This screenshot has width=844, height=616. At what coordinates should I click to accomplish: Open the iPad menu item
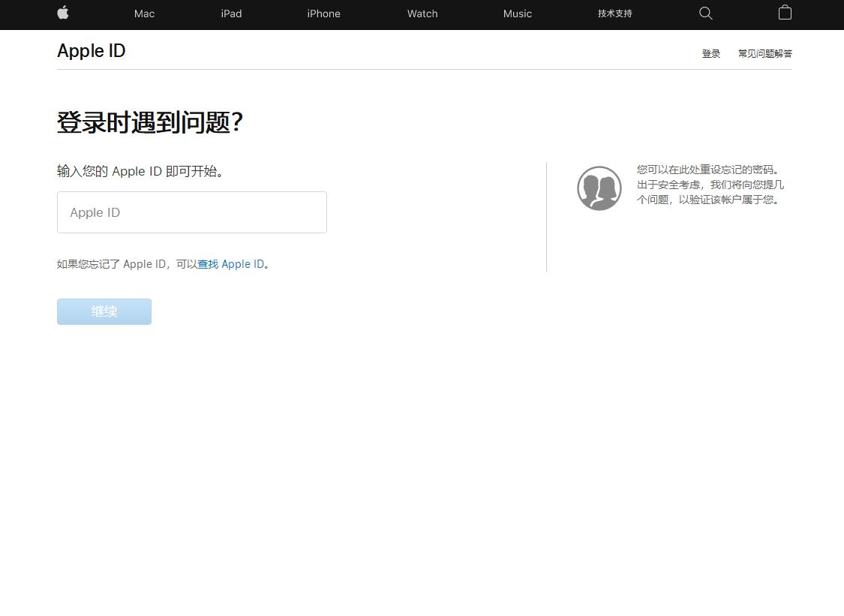pos(232,14)
